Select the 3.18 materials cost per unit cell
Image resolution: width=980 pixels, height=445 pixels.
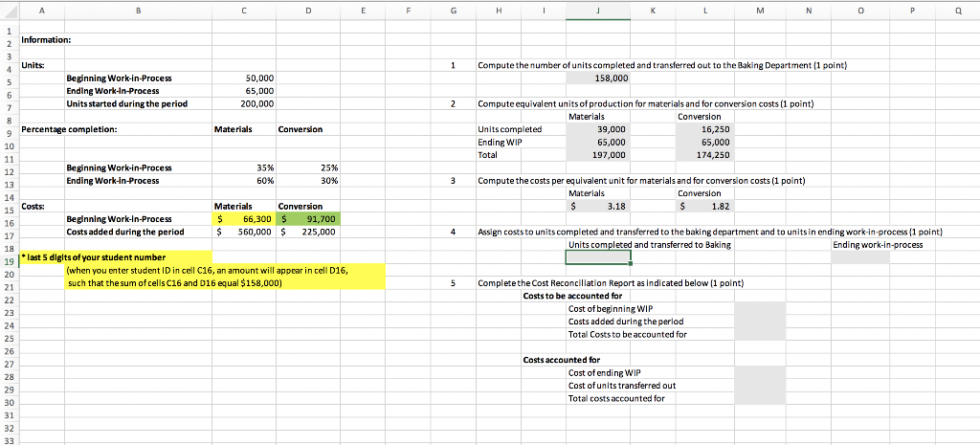click(x=598, y=207)
